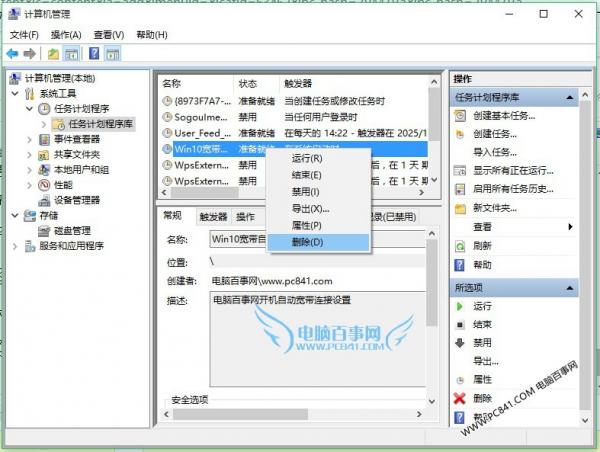Click 创建任务... in the actions pane
Screen dimensions: 600x452
point(495,134)
